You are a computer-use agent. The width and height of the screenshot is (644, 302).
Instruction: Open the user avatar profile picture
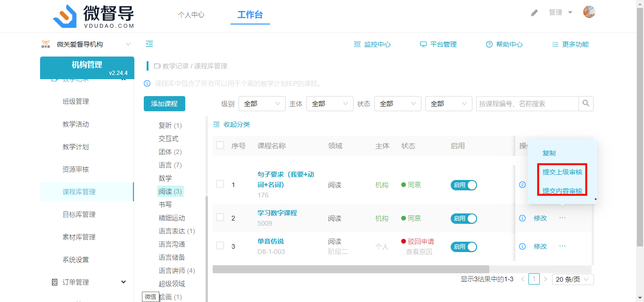(589, 12)
